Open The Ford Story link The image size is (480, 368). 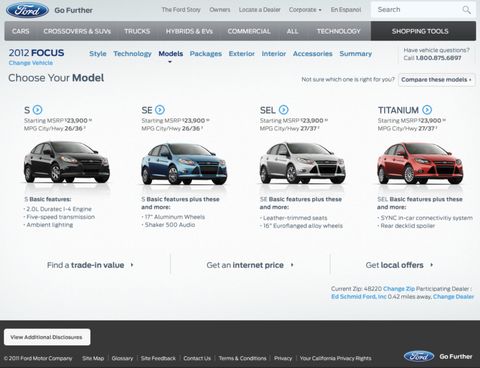pos(181,10)
